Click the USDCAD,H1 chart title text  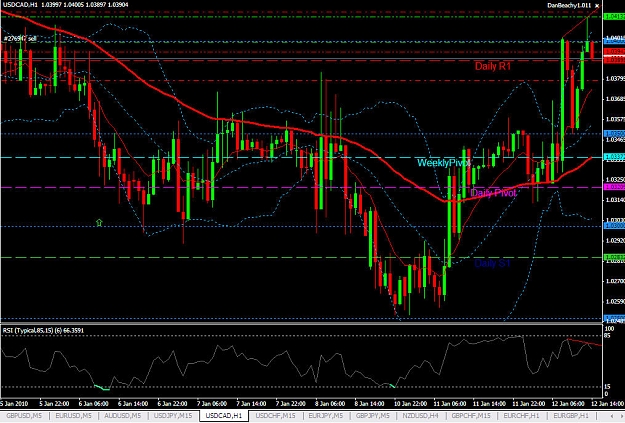[20, 5]
